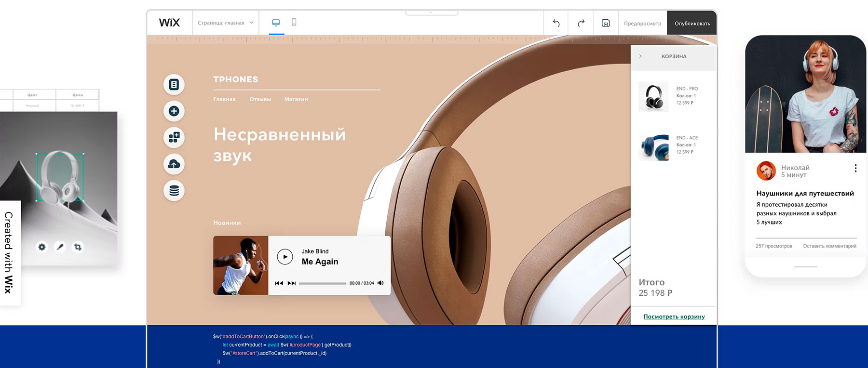This screenshot has width=868, height=368.
Task: Open the post title «Наушники для путешествий»
Action: (x=805, y=194)
